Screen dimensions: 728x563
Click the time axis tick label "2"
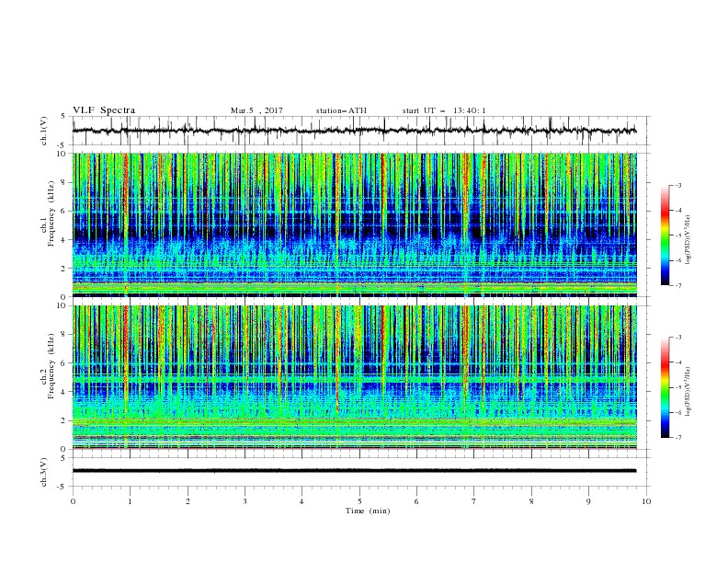click(x=188, y=501)
